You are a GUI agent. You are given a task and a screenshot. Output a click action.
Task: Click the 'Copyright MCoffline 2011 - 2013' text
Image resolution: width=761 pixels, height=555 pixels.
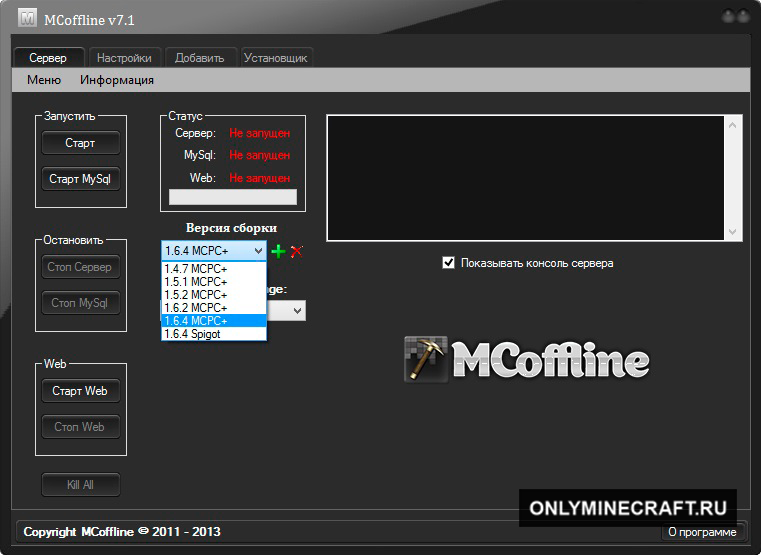pos(122,532)
